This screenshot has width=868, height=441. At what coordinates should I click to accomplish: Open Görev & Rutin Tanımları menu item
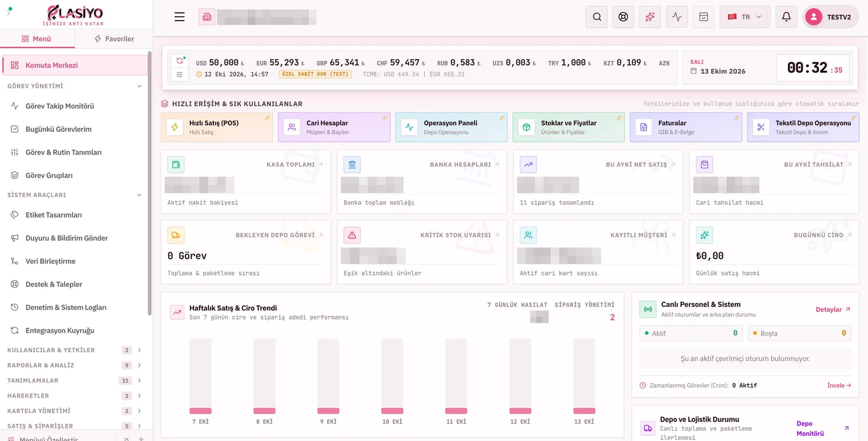coord(74,152)
